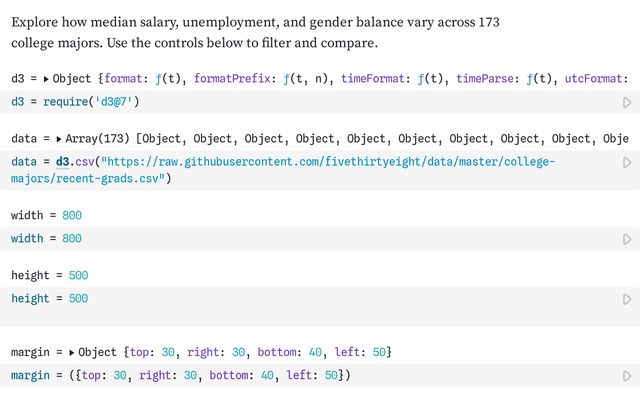Viewport: 640px width, 400px height.
Task: Expand the margin Object output
Action: coord(72,352)
